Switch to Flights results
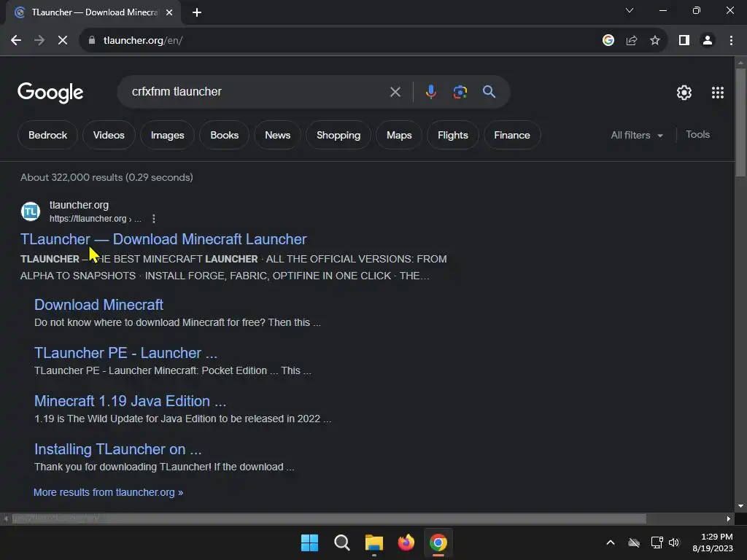Image resolution: width=747 pixels, height=560 pixels. point(452,135)
